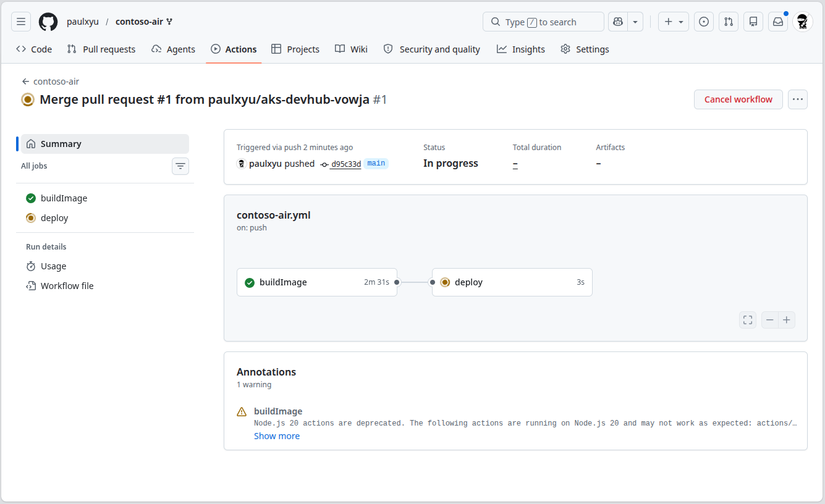Open the issues icon in header
Viewport: 825px width, 504px height.
[704, 22]
